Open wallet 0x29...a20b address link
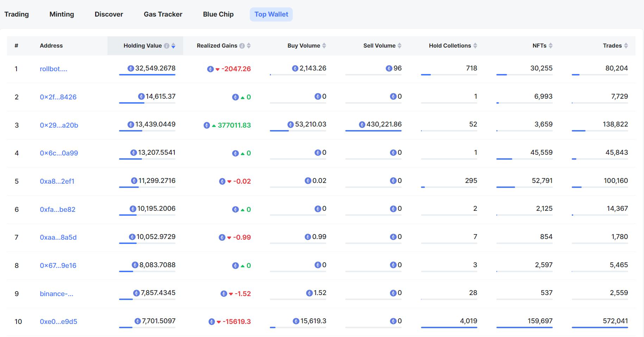644x337 pixels. pos(59,125)
